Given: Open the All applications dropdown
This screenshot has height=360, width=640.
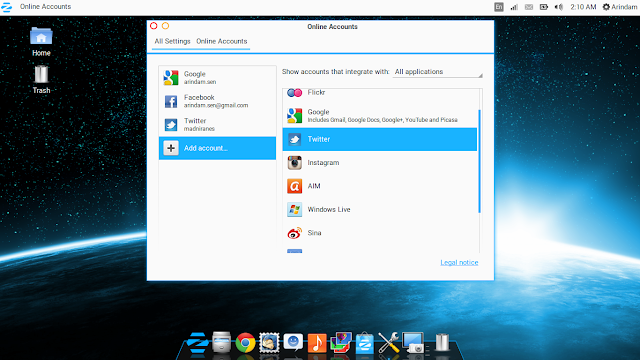Looking at the screenshot, I should pos(438,72).
